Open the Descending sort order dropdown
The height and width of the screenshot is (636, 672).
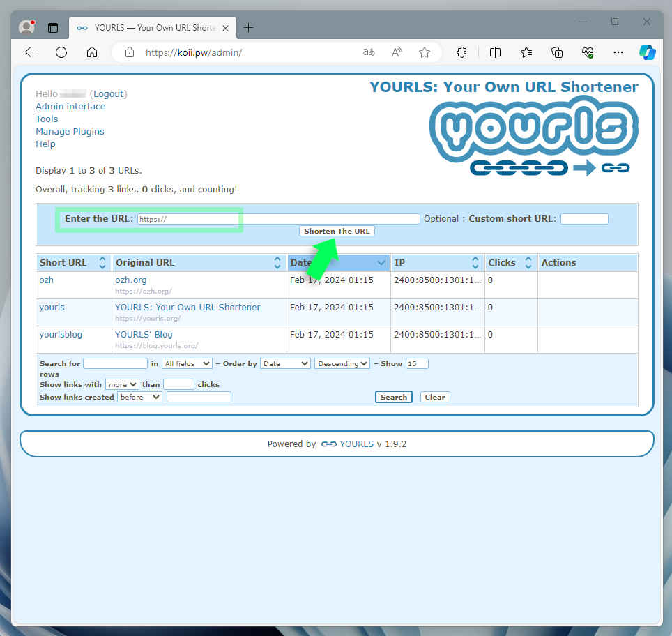pos(342,363)
